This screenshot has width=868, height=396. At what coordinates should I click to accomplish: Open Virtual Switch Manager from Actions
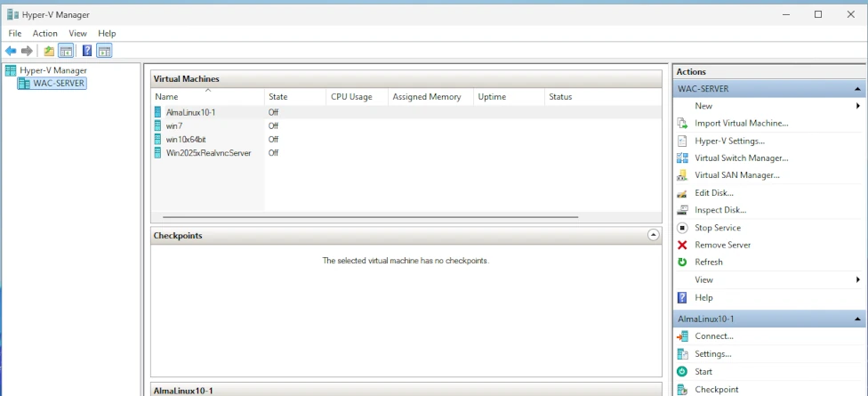point(741,158)
